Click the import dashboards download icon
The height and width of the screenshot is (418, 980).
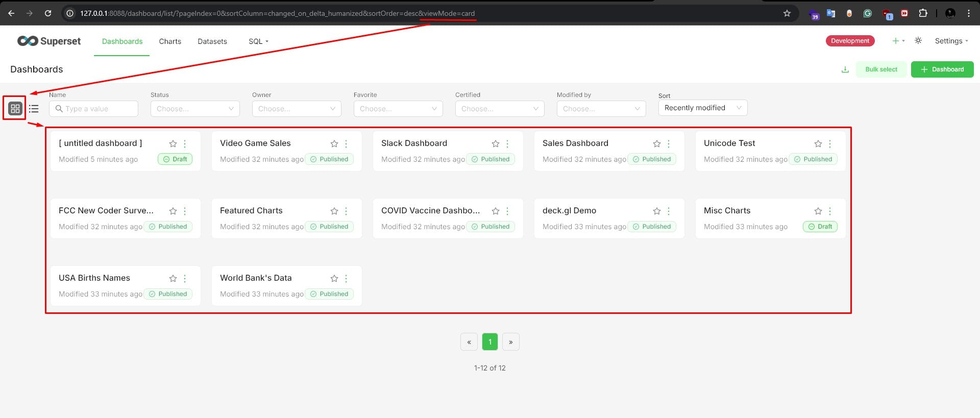tap(845, 69)
